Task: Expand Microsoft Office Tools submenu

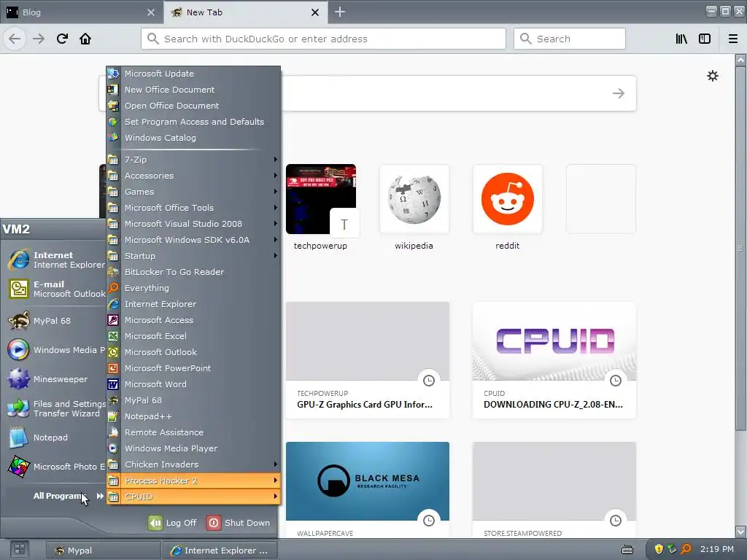Action: click(193, 208)
